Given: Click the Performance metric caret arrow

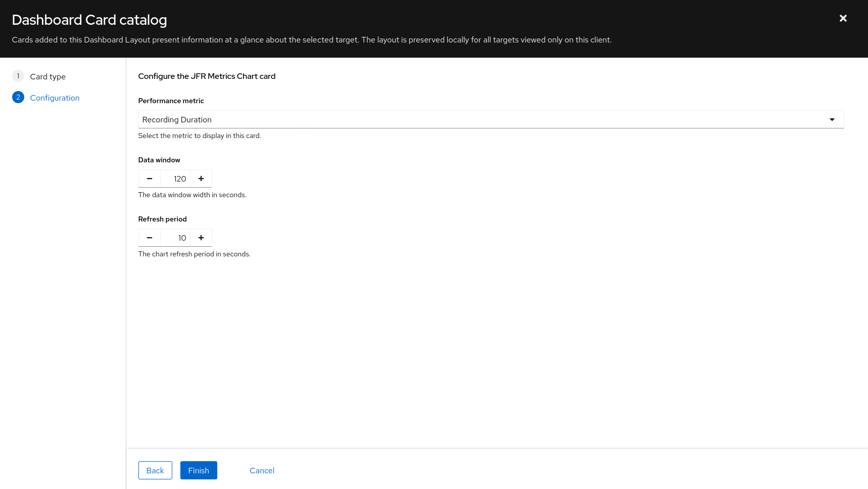Looking at the screenshot, I should pyautogui.click(x=832, y=120).
